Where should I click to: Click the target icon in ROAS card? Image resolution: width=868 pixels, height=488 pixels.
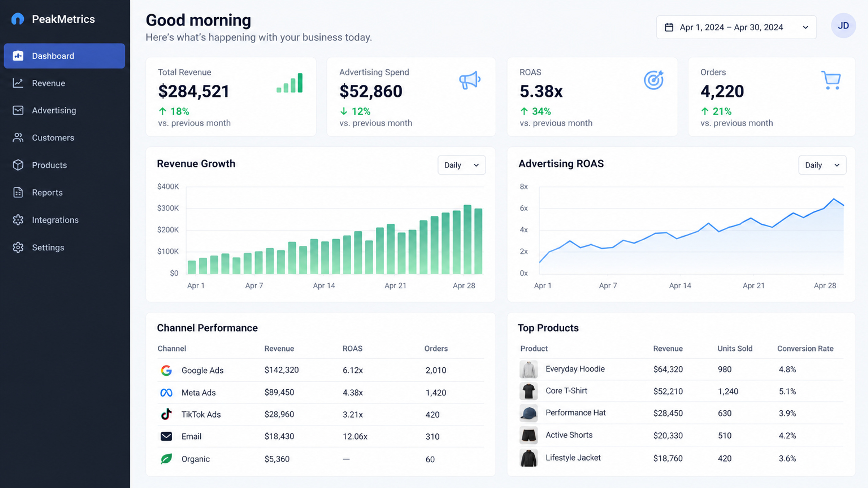pyautogui.click(x=654, y=80)
